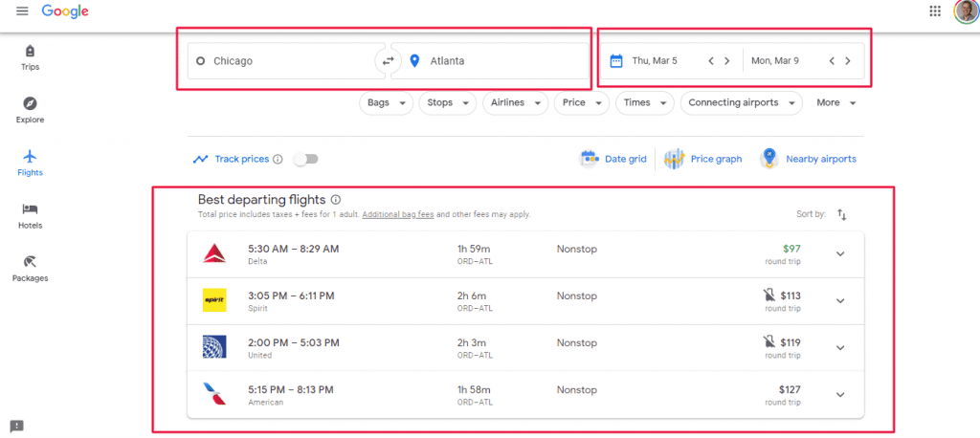Image resolution: width=980 pixels, height=438 pixels.
Task: Click the Sort by arrows icon
Action: pos(842,215)
